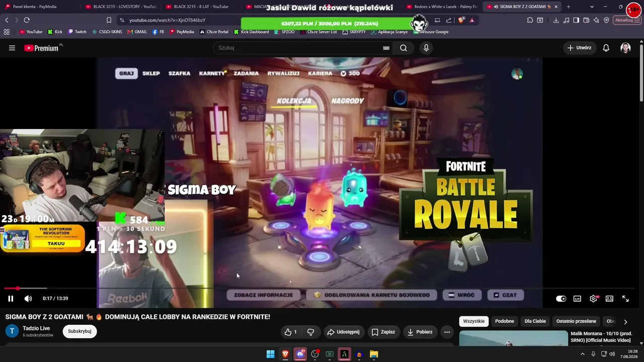Open the Malik Montana video thumbnail
The image size is (644, 362).
click(513, 338)
